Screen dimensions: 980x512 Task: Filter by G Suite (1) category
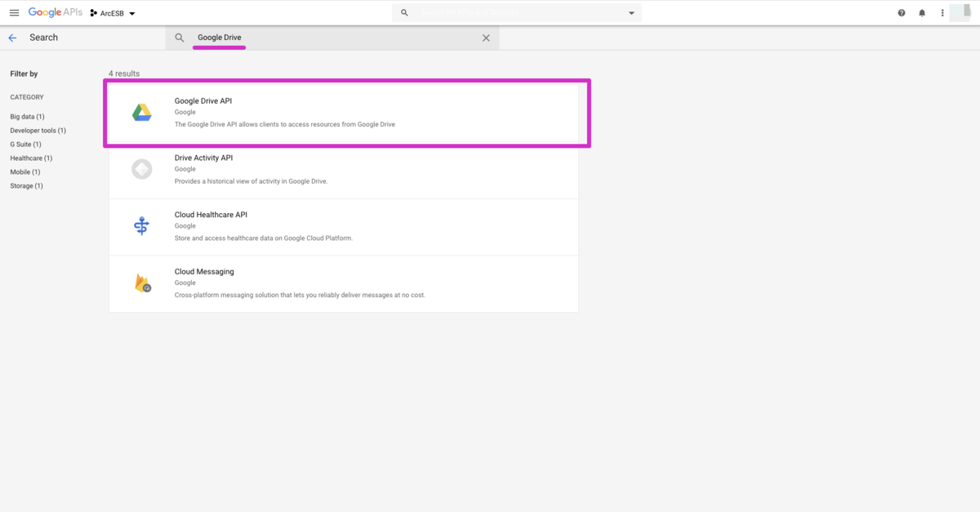click(25, 145)
